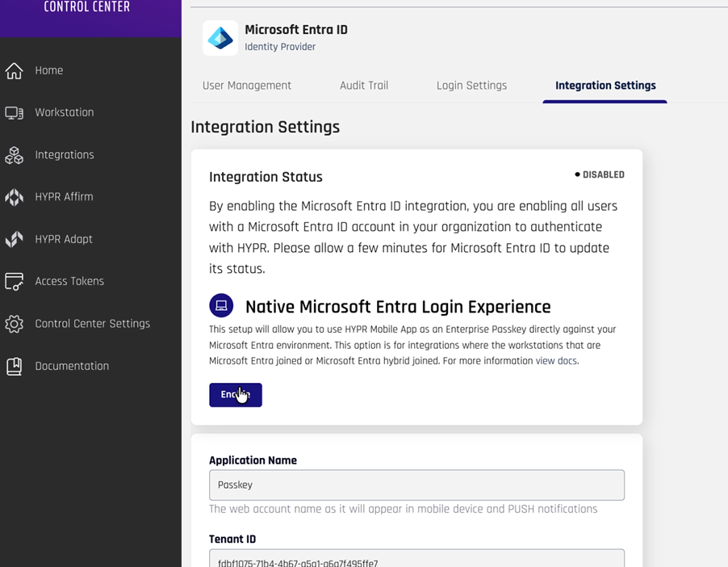Click the Control Center Settings gear icon
728x567 pixels.
(15, 324)
